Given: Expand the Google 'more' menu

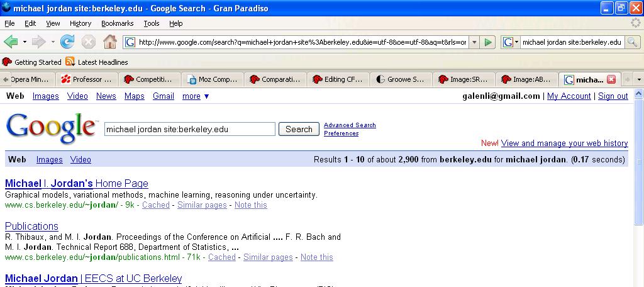Looking at the screenshot, I should [x=196, y=96].
